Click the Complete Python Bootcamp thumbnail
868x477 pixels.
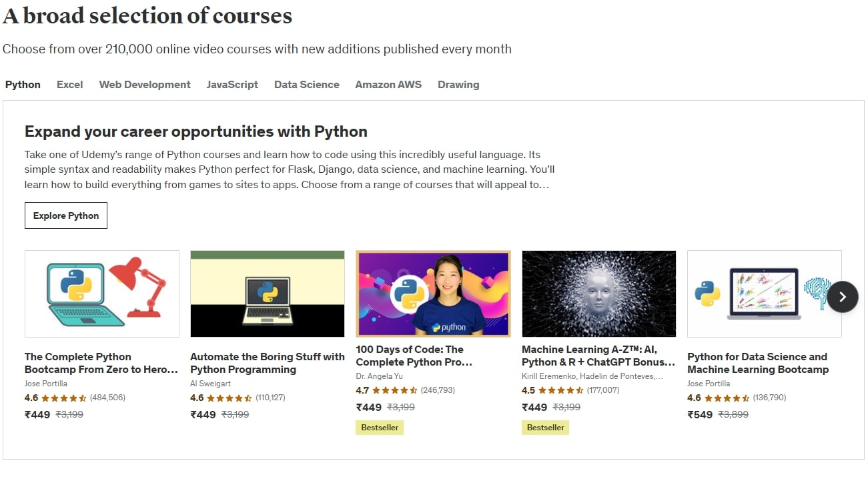coord(101,294)
